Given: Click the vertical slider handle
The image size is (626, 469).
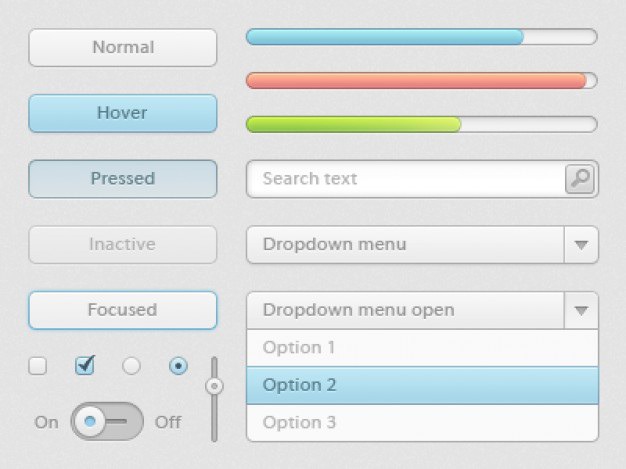Looking at the screenshot, I should point(214,386).
